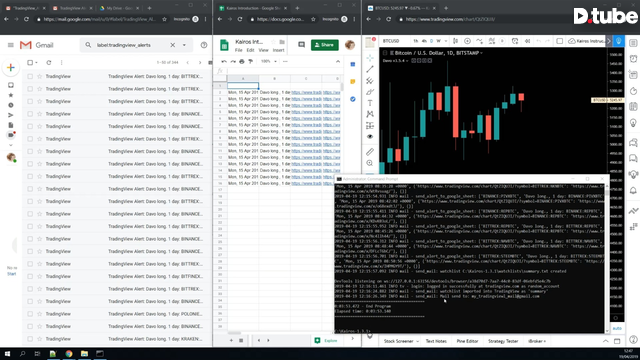Screen dimensions: 640x360
Task: Open the Insert menu in Google Sheets
Action: [x=278, y=50]
